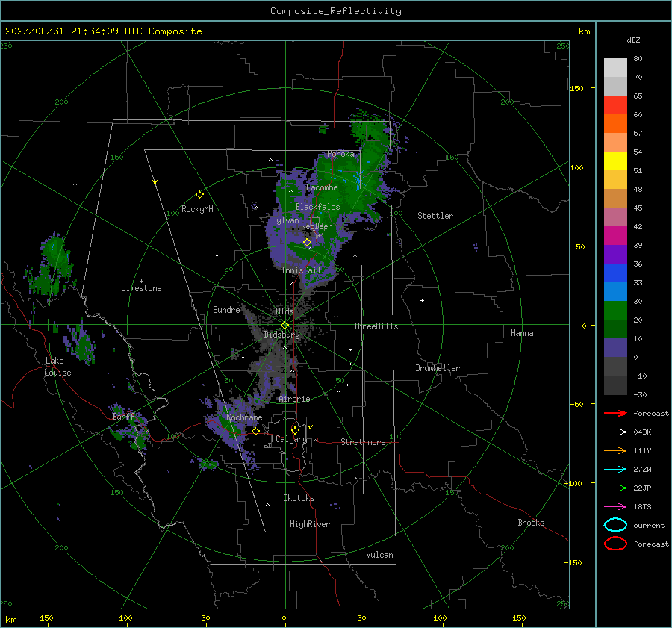
Task: Click the Olds city label
Action: click(284, 311)
